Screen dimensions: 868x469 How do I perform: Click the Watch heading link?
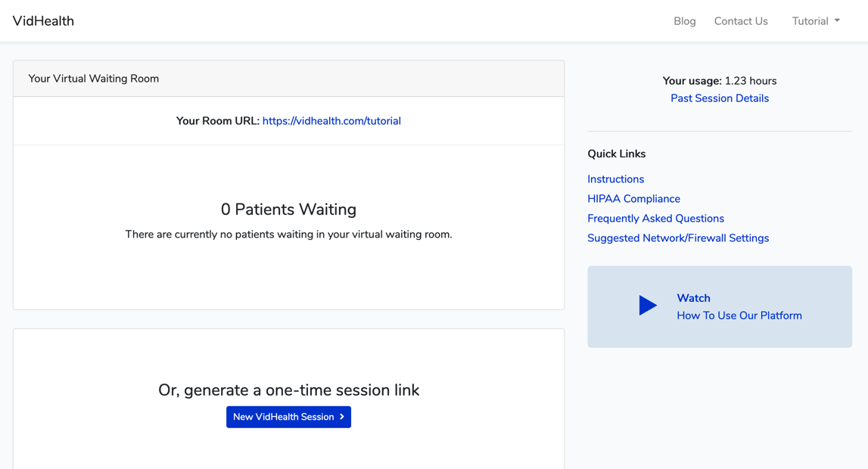coord(693,298)
